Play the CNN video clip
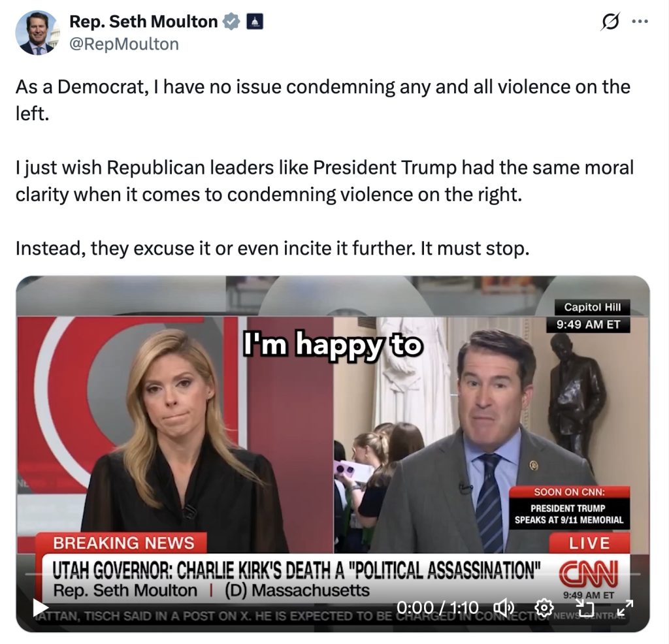 pos(41,607)
